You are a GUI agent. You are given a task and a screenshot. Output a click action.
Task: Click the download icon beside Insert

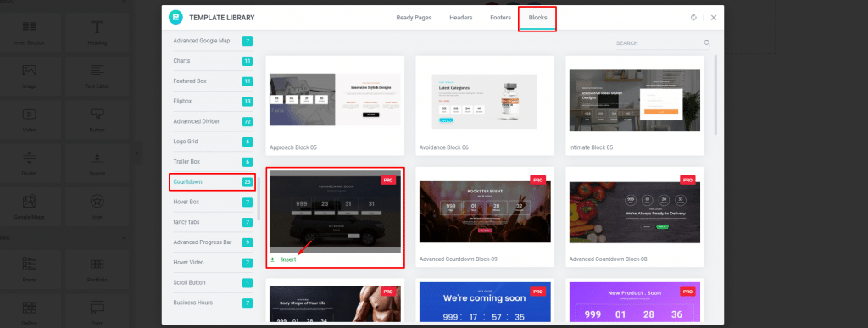[272, 259]
